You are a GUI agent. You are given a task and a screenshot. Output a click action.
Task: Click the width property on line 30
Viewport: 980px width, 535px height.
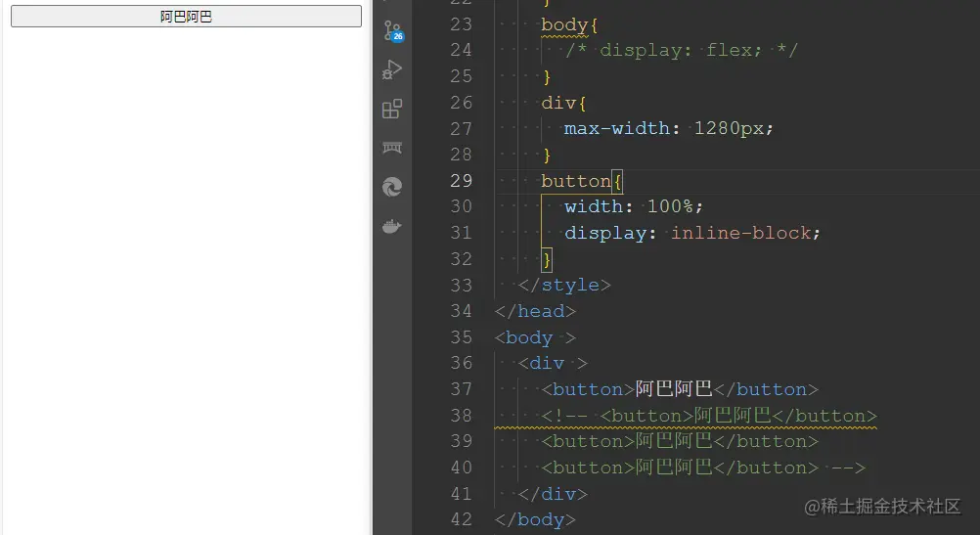(x=593, y=207)
